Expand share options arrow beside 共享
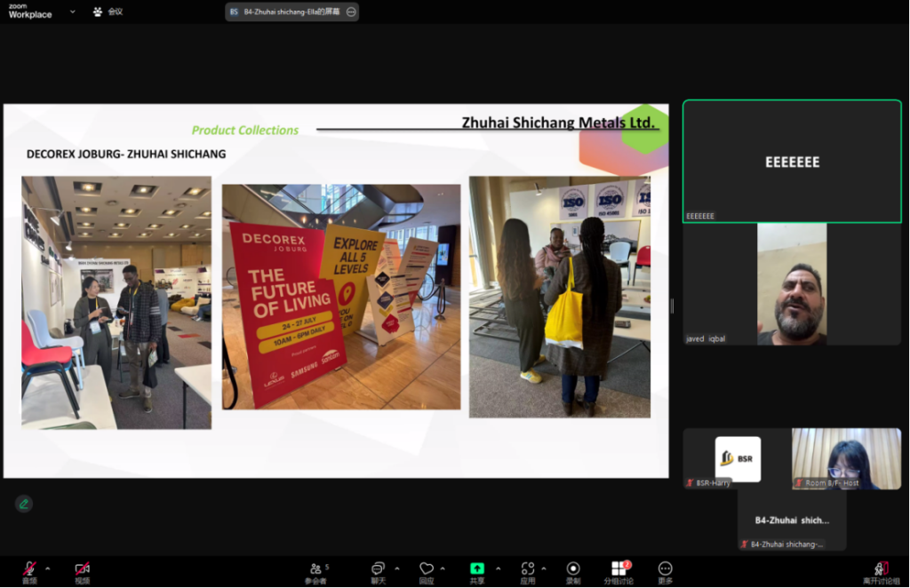Screen dimensions: 910x588 [498, 568]
